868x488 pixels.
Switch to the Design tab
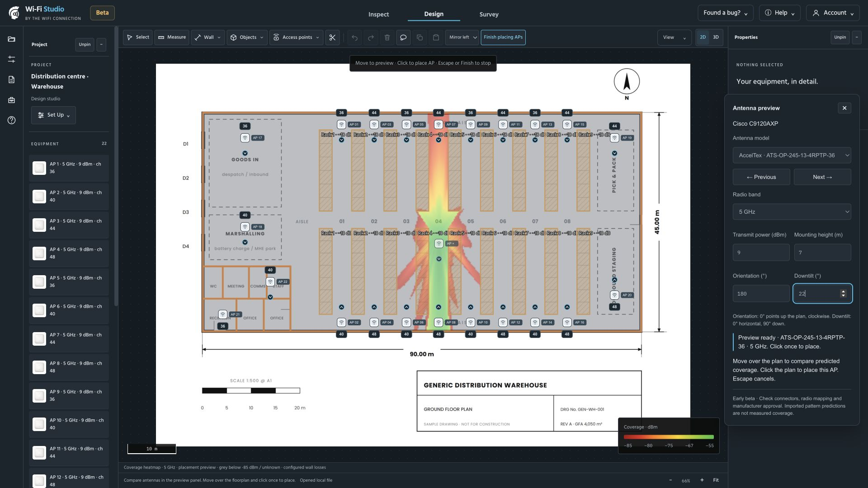coord(434,14)
